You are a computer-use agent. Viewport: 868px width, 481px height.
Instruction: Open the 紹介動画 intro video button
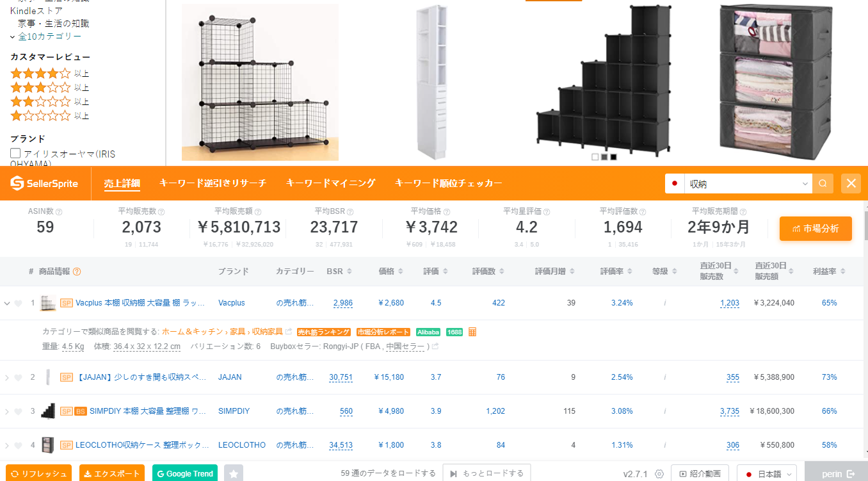click(x=700, y=474)
